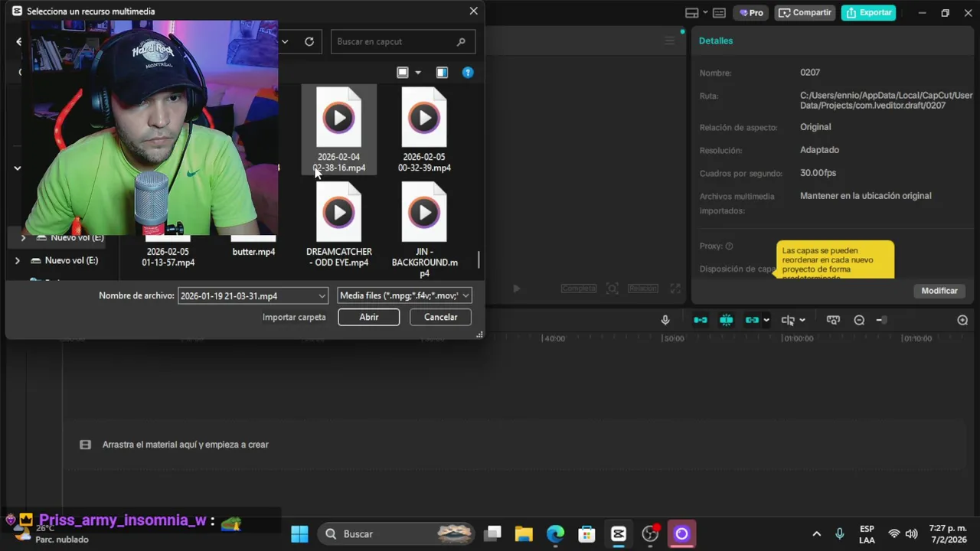Zoom out the timeline with minus icon
The width and height of the screenshot is (980, 551).
[859, 321]
